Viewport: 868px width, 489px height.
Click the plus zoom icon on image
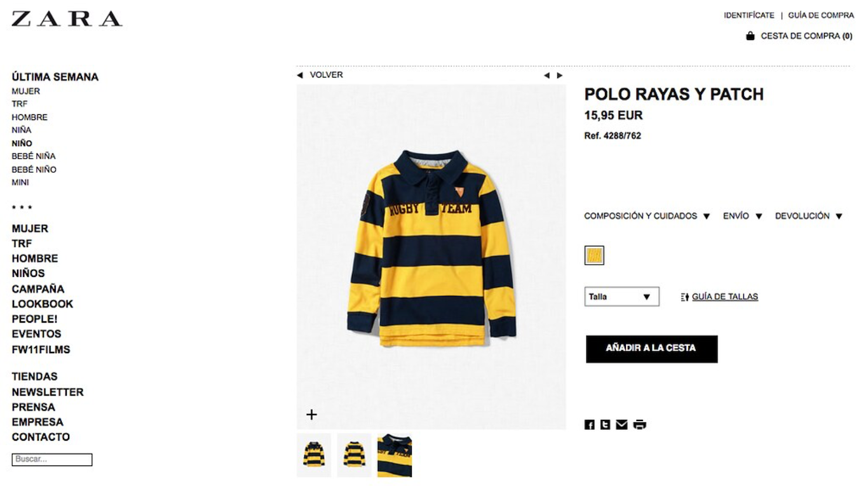point(311,415)
